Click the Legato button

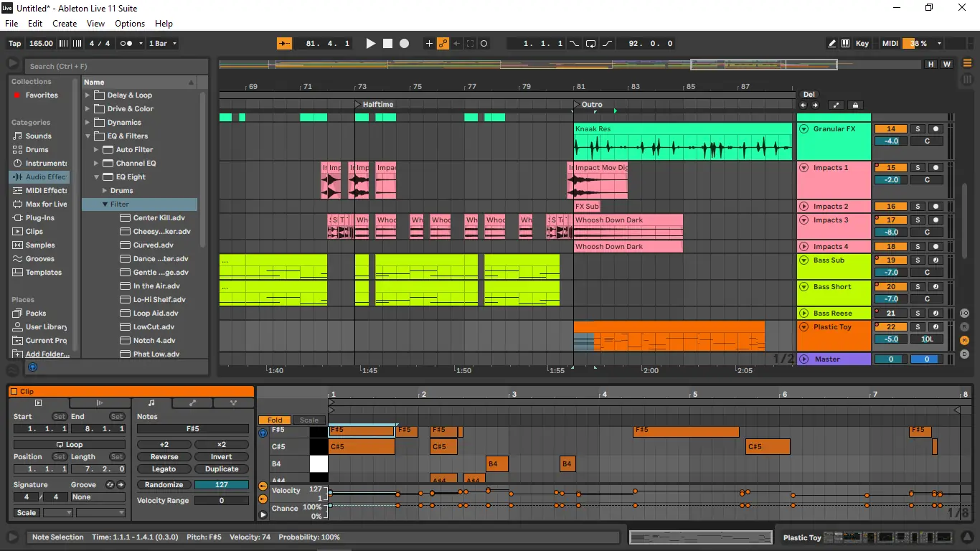click(x=164, y=469)
